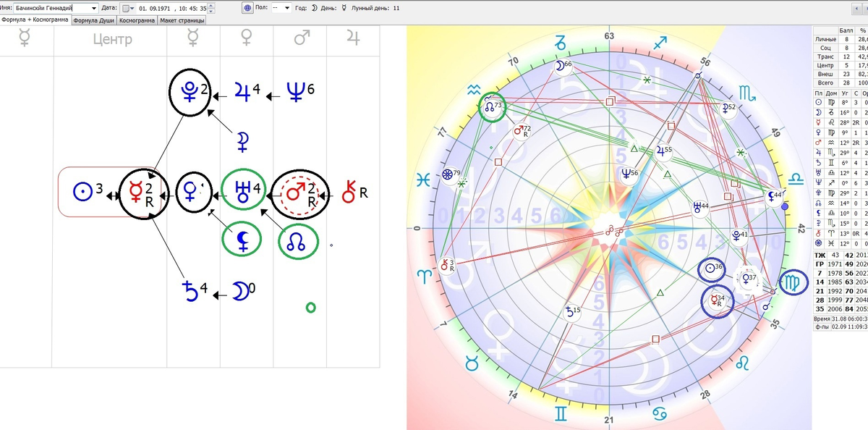This screenshot has width=868, height=430.
Task: Click retrograde Mars in the formula diagram
Action: pos(295,193)
